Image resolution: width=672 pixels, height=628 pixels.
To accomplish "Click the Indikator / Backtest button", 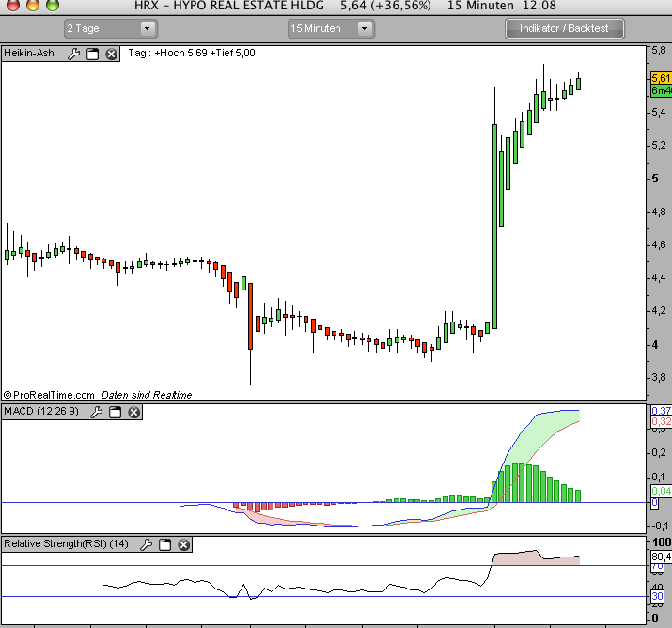I will coord(564,28).
